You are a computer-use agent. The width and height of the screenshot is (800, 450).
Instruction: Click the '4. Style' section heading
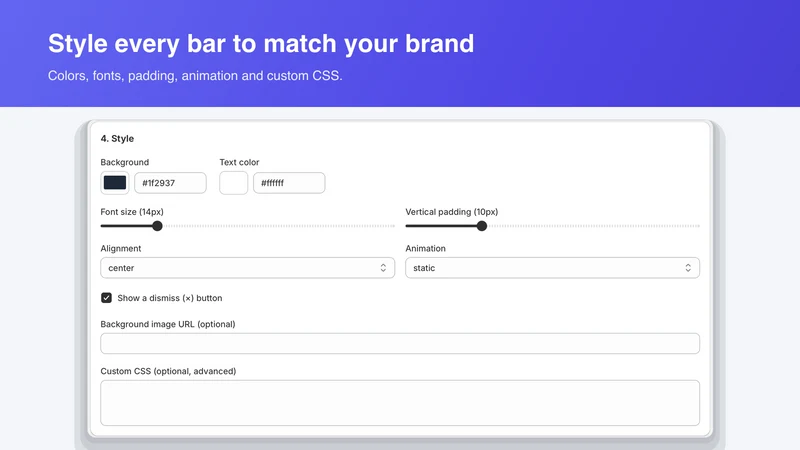coord(117,138)
